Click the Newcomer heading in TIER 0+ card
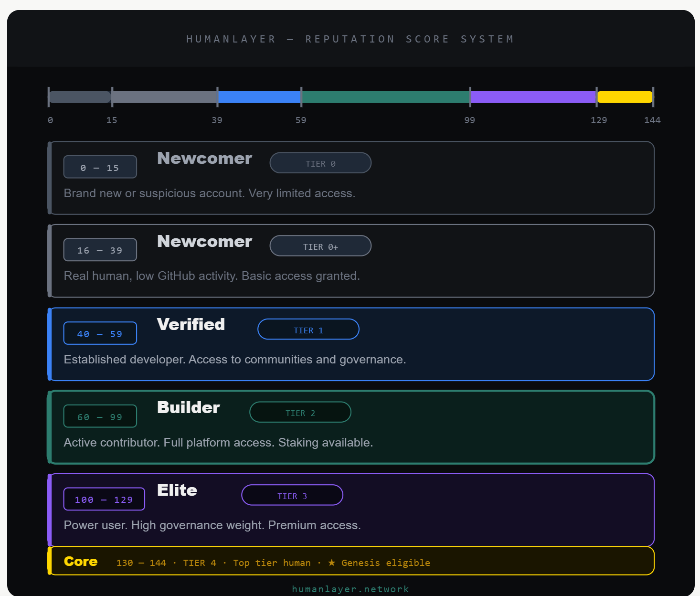The height and width of the screenshot is (596, 700). pos(204,242)
